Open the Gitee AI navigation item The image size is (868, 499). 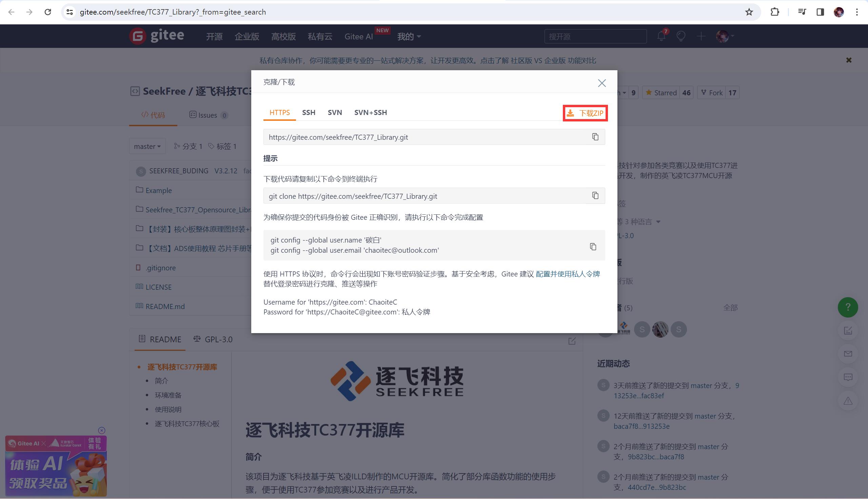pos(359,36)
